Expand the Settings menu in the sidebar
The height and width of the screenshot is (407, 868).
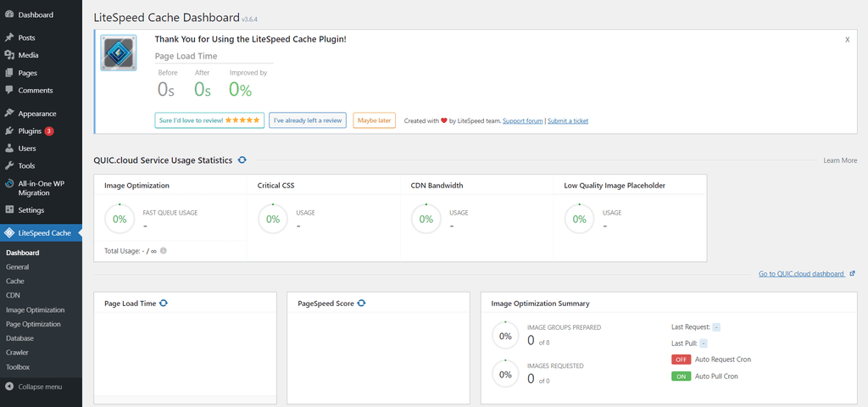31,210
